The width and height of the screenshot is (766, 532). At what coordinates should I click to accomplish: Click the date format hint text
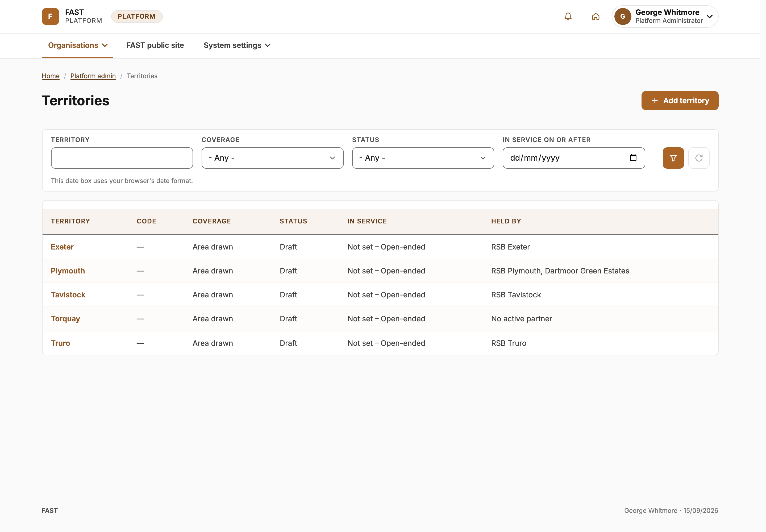(x=122, y=181)
